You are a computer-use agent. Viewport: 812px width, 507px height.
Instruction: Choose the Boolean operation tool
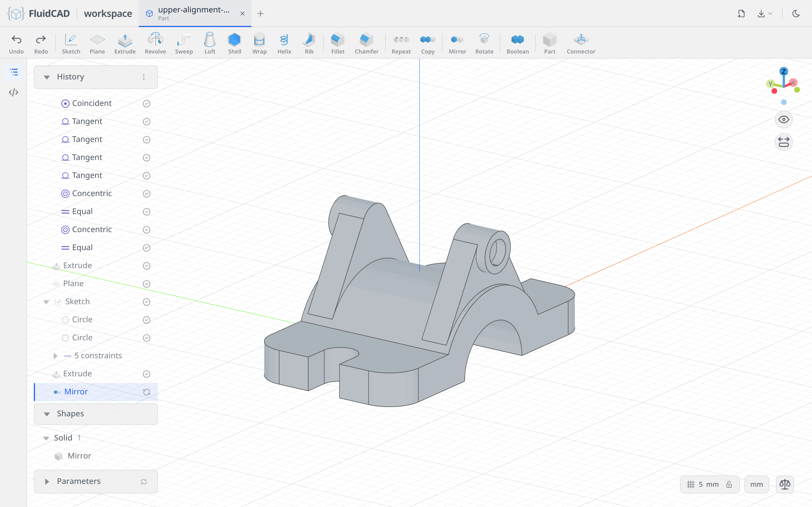coord(517,43)
